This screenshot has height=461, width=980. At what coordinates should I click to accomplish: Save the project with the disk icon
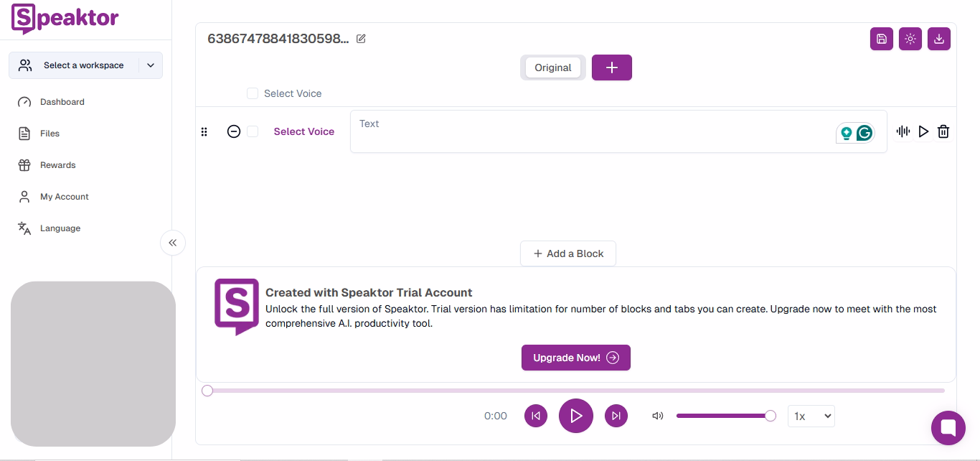[882, 39]
